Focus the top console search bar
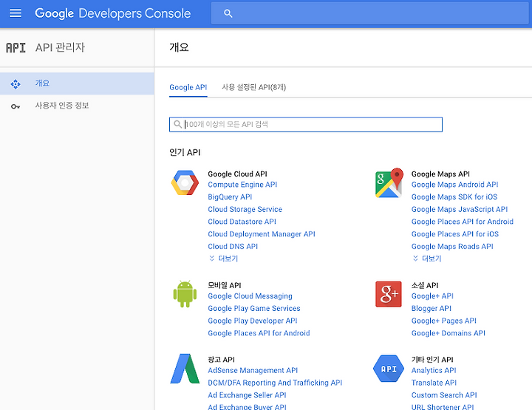The height and width of the screenshot is (410, 532). 370,13
